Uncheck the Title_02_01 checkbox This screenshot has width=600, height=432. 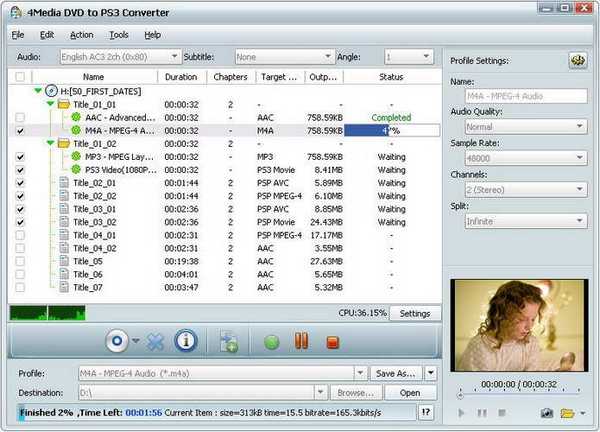coord(20,183)
